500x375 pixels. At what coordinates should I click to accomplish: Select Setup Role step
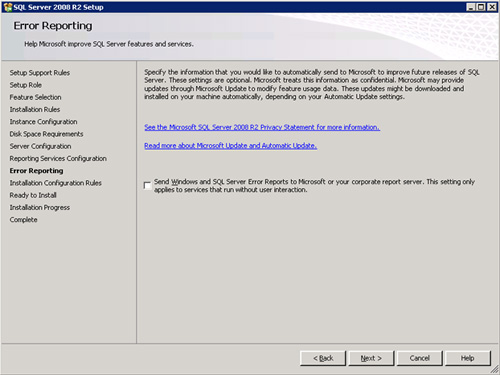pyautogui.click(x=26, y=85)
